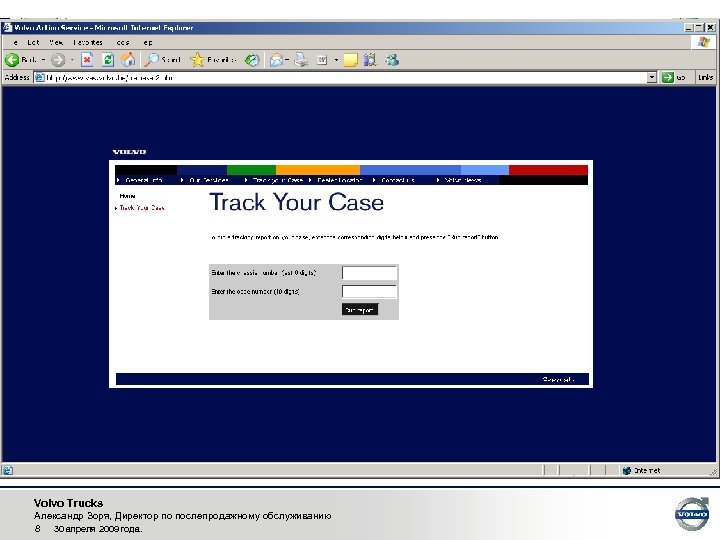Open the Help menu
The image size is (720, 540).
(x=147, y=42)
